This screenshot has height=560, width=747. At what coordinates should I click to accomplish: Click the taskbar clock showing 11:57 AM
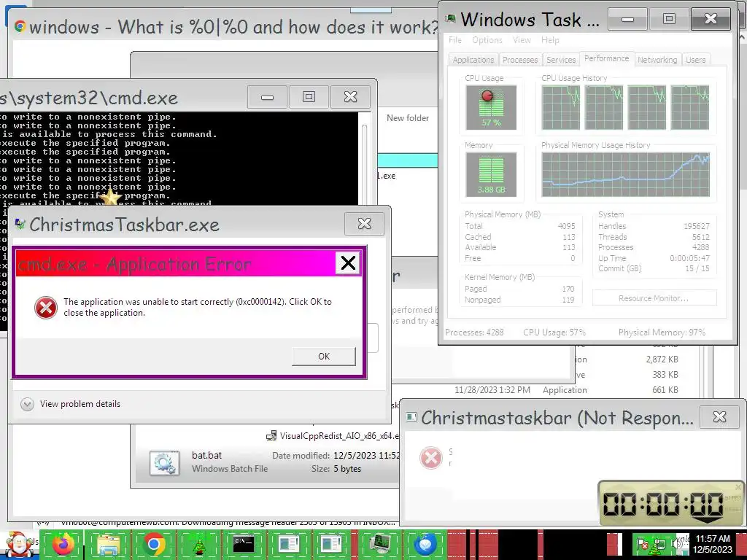coord(713,544)
